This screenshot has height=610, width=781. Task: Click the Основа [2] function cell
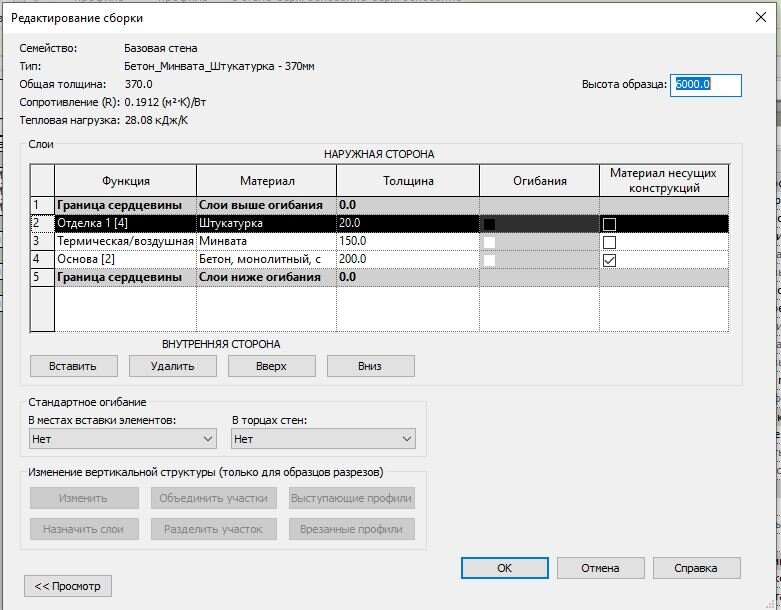(126, 259)
